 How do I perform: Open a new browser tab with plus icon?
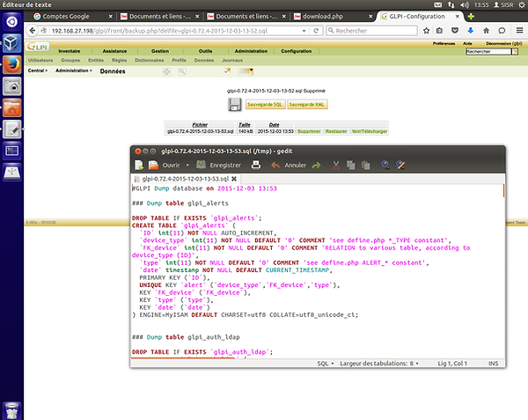coord(471,16)
